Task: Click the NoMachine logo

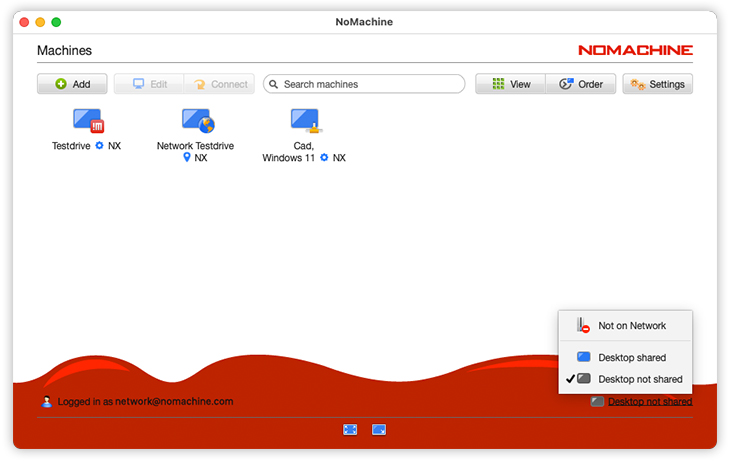Action: tap(635, 50)
